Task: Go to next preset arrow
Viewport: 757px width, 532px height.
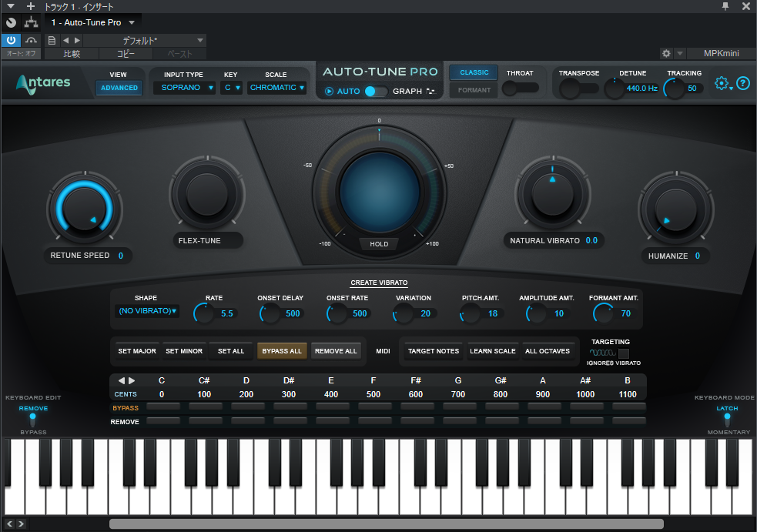Action: pyautogui.click(x=77, y=40)
